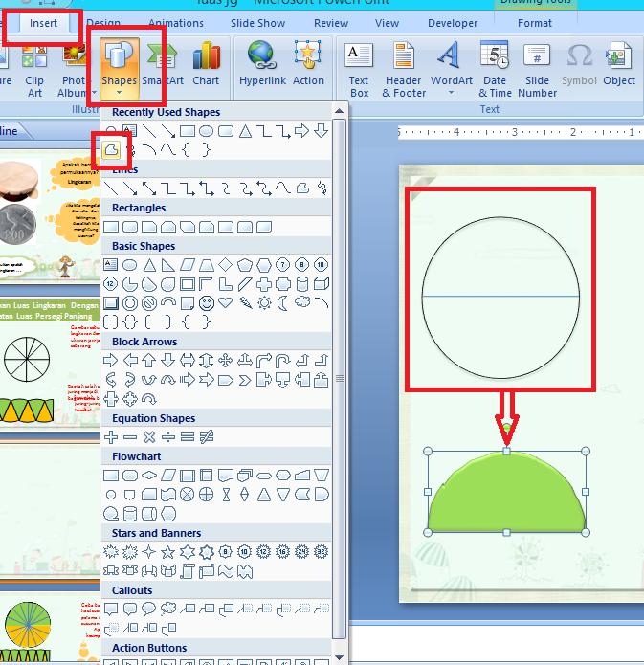
Task: Pick the Isosceles Triangle in Recently Used Shapes
Action: coord(245,131)
